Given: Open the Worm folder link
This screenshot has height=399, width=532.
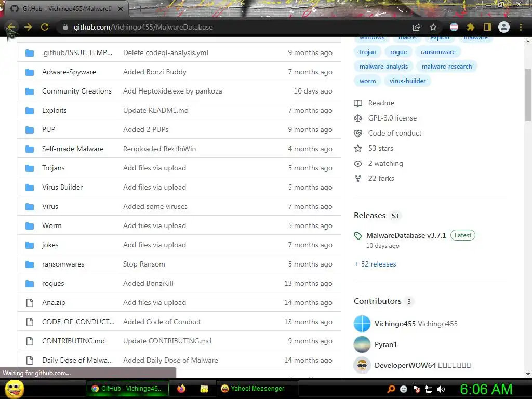Looking at the screenshot, I should (x=52, y=225).
